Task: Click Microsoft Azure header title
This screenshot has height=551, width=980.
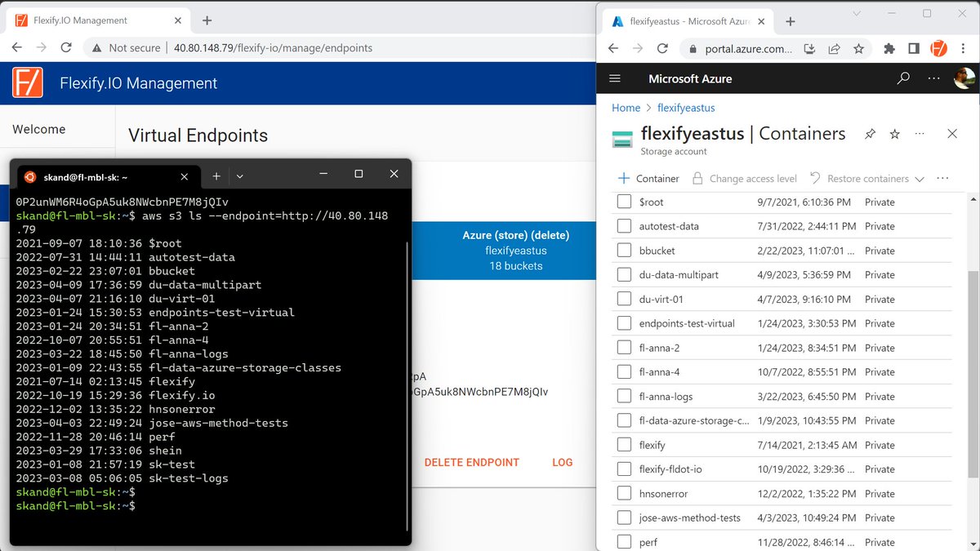Action: (690, 79)
